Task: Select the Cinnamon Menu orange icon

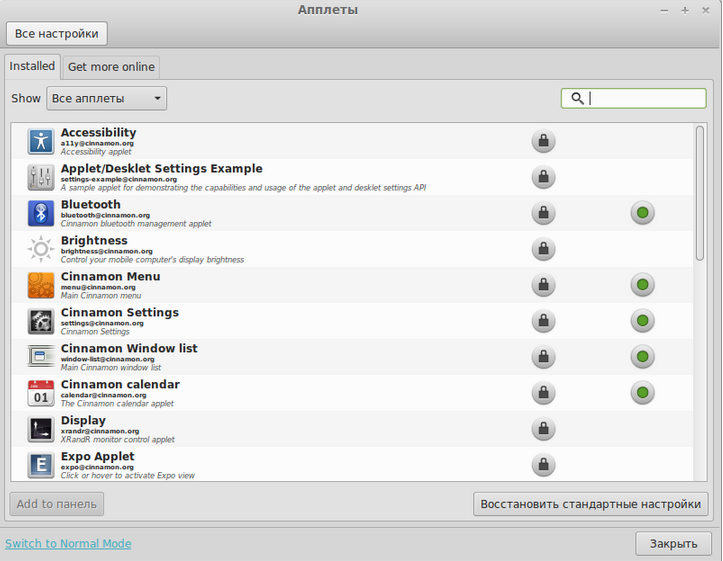Action: point(41,285)
